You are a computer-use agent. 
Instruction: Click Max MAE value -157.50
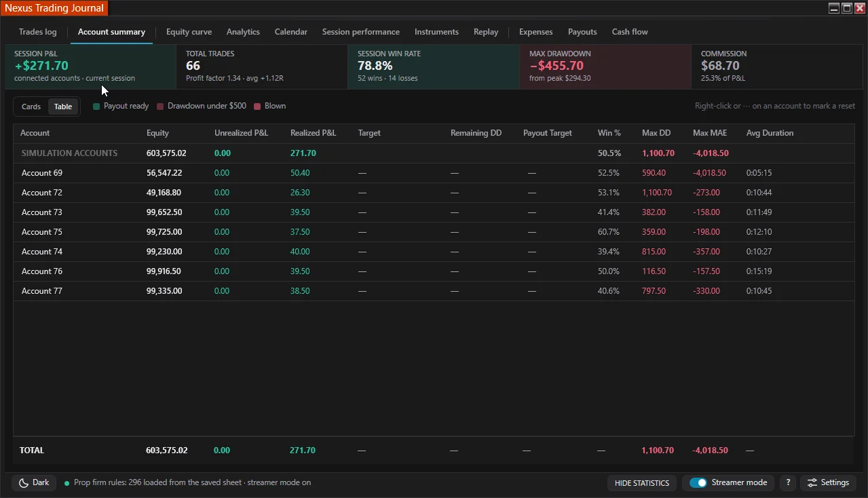[706, 271]
